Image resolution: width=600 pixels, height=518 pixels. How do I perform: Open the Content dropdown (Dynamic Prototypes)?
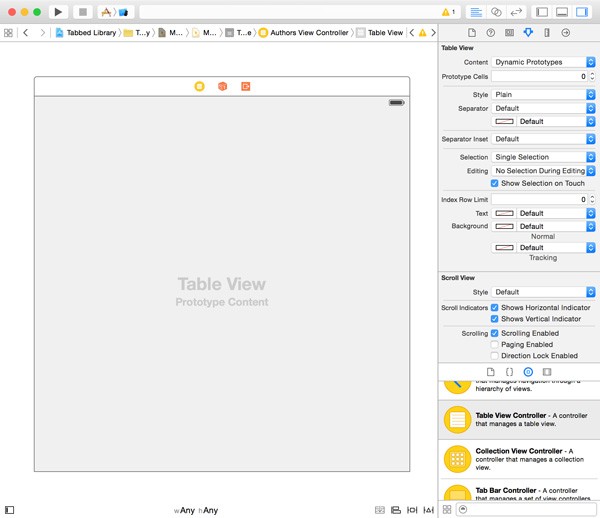point(543,62)
